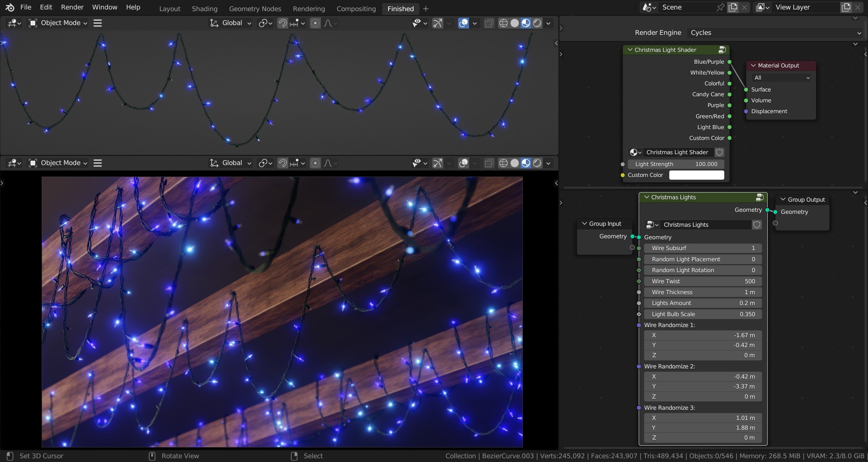Toggle fake user shield on Christmas Light Shader node
868x462 pixels.
(x=719, y=152)
